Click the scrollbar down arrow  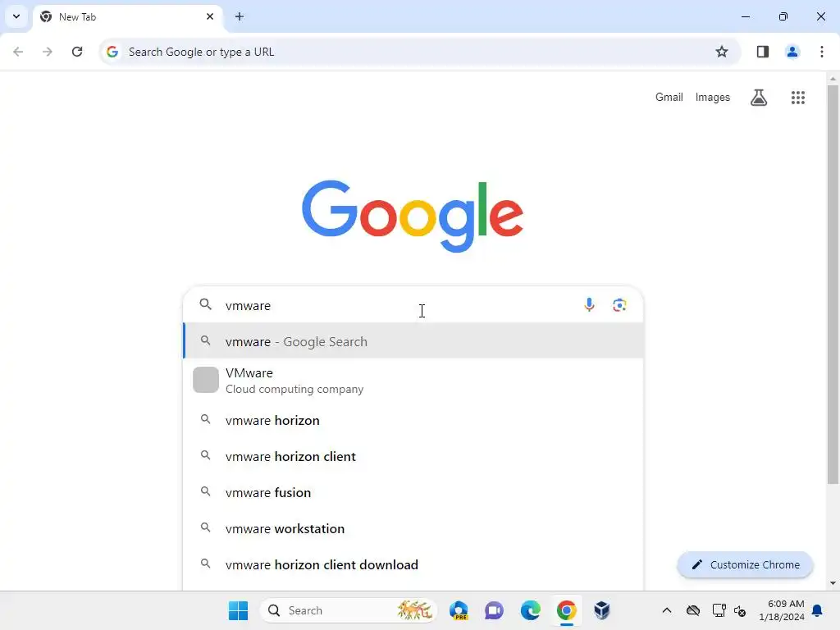coord(833,583)
